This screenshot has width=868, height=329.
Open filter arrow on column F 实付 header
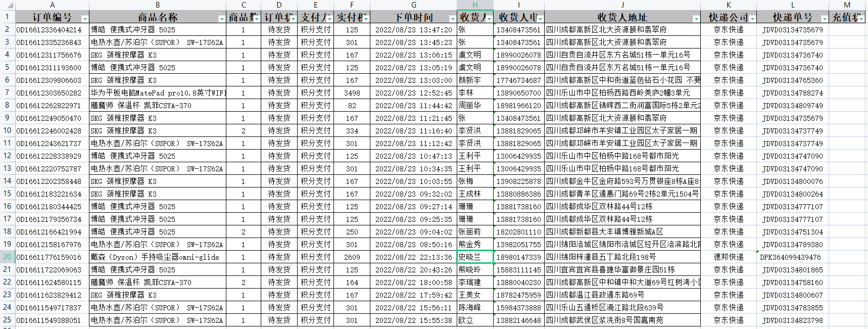(x=365, y=19)
